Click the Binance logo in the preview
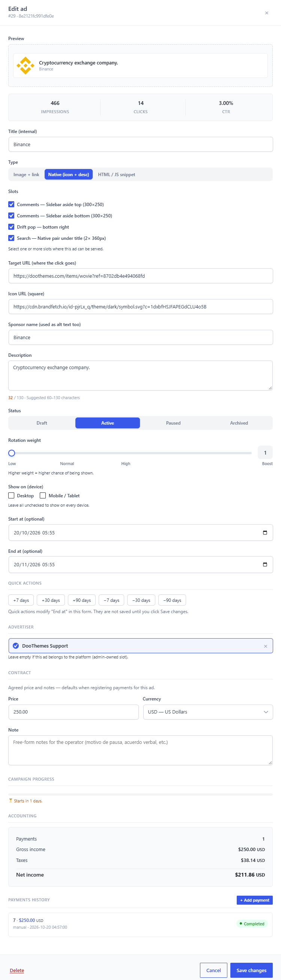Viewport: 281px width, 980px height. [26, 66]
